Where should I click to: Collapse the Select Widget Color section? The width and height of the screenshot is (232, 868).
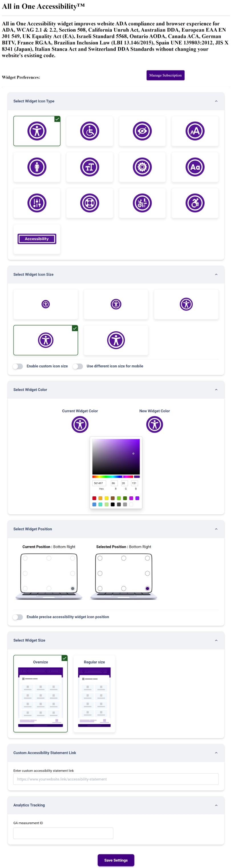click(x=217, y=390)
